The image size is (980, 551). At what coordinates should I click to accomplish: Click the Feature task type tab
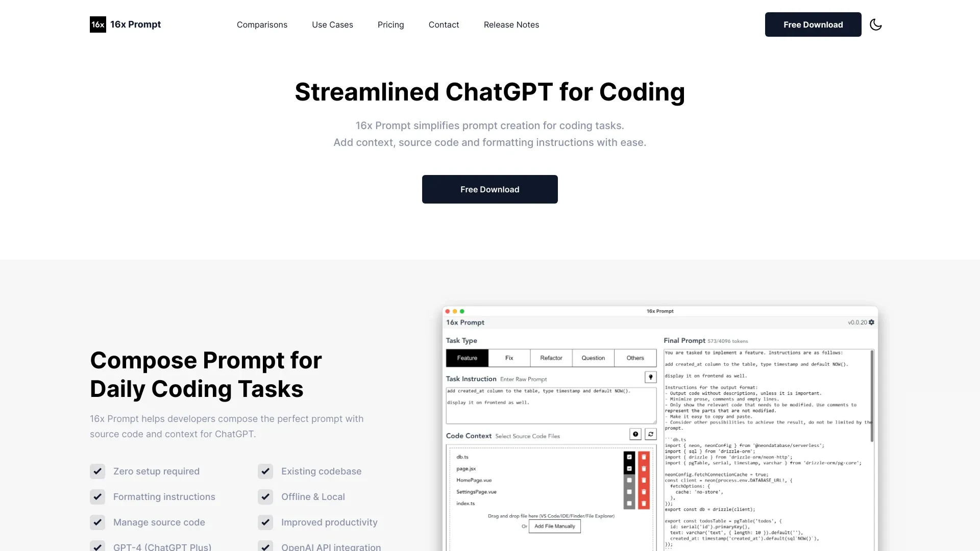pyautogui.click(x=467, y=357)
